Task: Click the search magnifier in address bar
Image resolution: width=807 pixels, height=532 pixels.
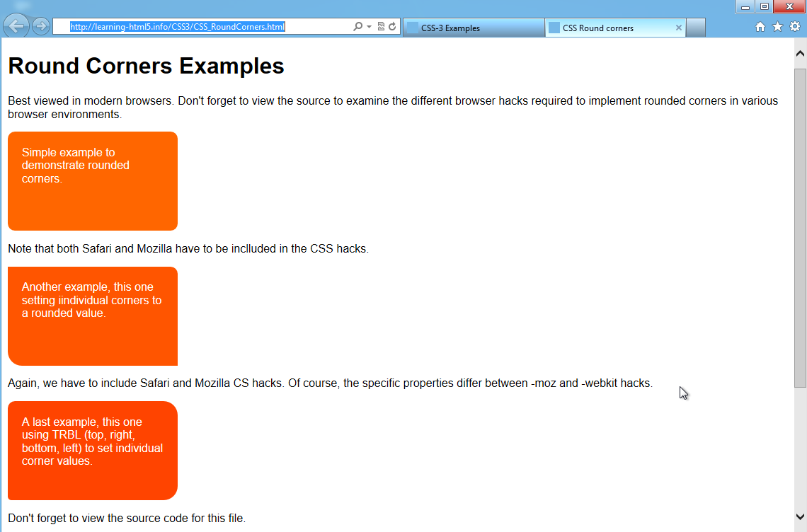Action: pyautogui.click(x=357, y=26)
